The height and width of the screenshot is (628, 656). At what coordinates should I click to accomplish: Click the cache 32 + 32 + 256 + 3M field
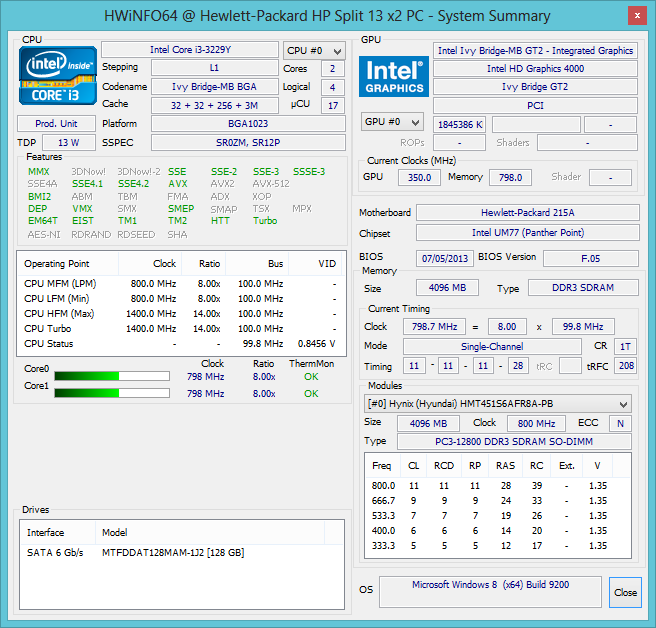215,105
